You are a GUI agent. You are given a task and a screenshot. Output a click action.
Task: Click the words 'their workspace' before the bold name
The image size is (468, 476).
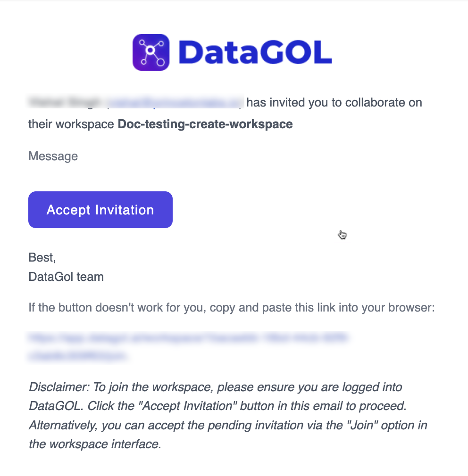[71, 124]
